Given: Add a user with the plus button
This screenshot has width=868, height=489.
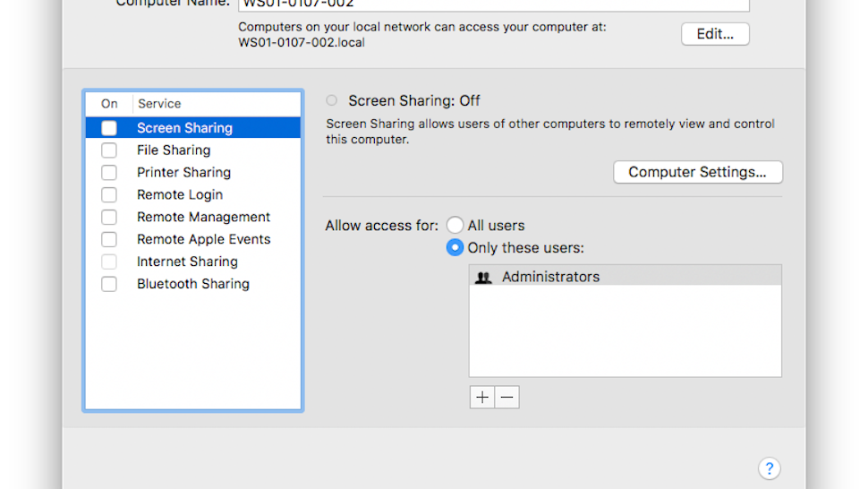Looking at the screenshot, I should coord(482,397).
